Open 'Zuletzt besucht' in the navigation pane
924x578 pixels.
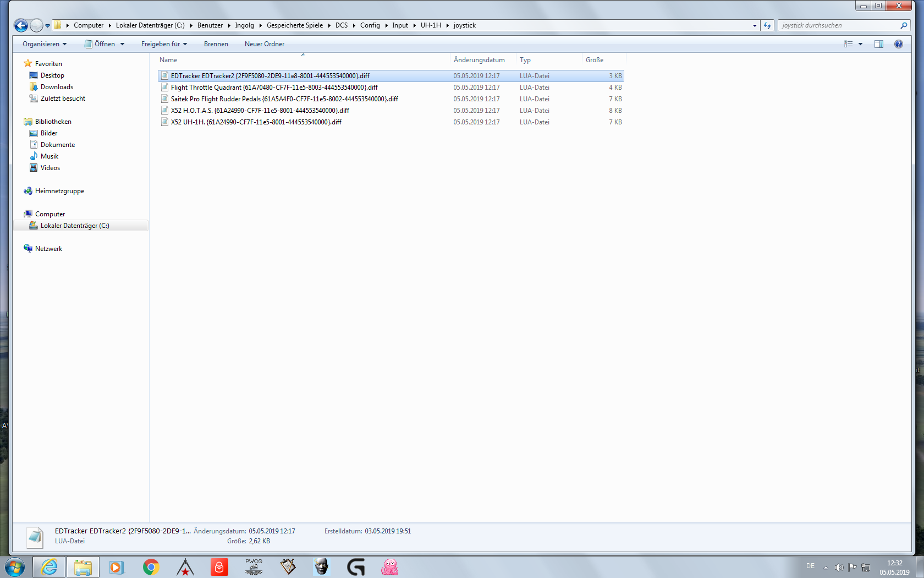tap(63, 99)
